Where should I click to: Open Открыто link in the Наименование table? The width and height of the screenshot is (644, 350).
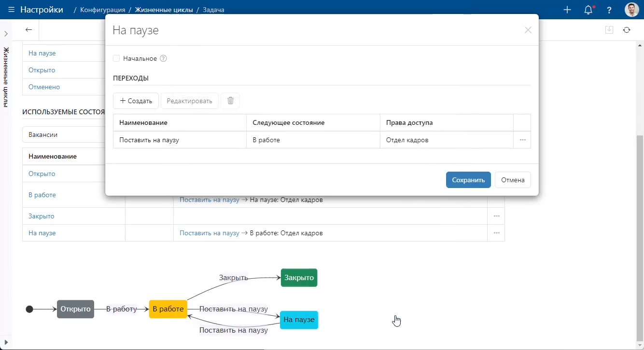[42, 174]
